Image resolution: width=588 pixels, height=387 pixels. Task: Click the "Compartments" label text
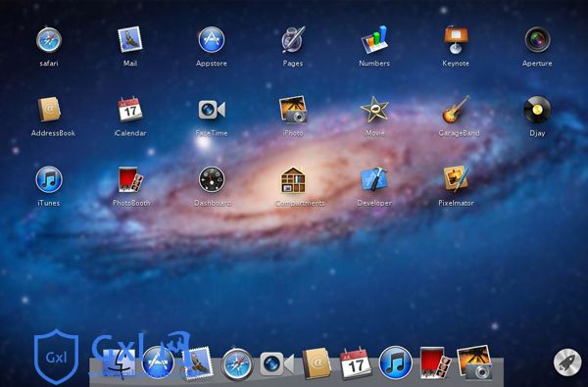(300, 203)
